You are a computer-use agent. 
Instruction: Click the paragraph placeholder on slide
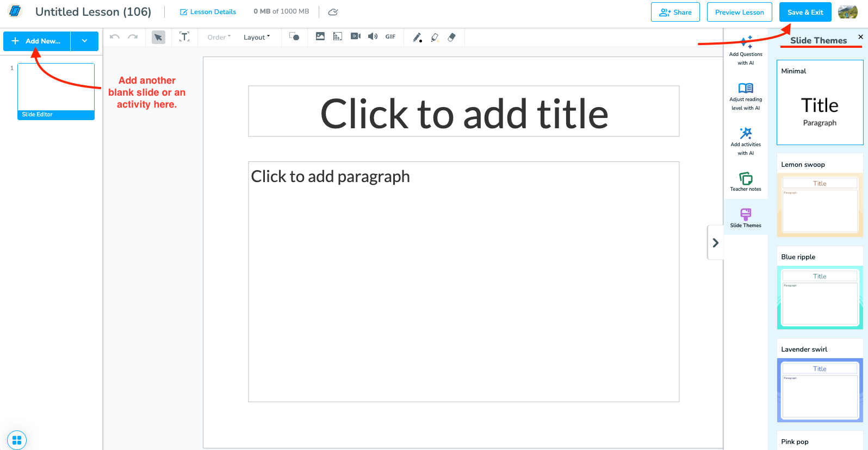click(x=464, y=282)
